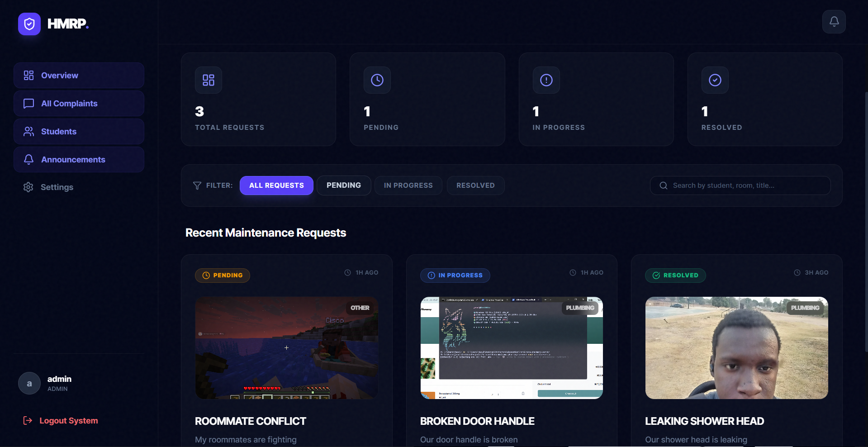Focus the search by student field
This screenshot has height=447, width=868.
coord(740,185)
